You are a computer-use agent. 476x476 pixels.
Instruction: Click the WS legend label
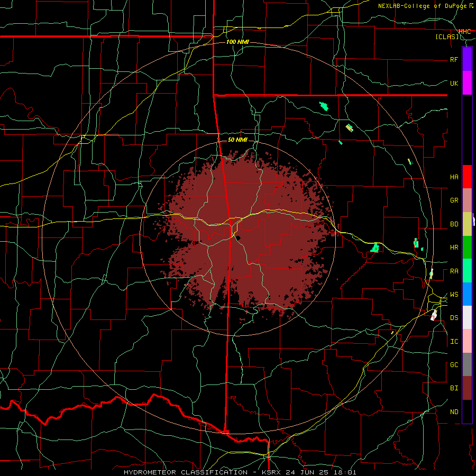click(x=454, y=295)
